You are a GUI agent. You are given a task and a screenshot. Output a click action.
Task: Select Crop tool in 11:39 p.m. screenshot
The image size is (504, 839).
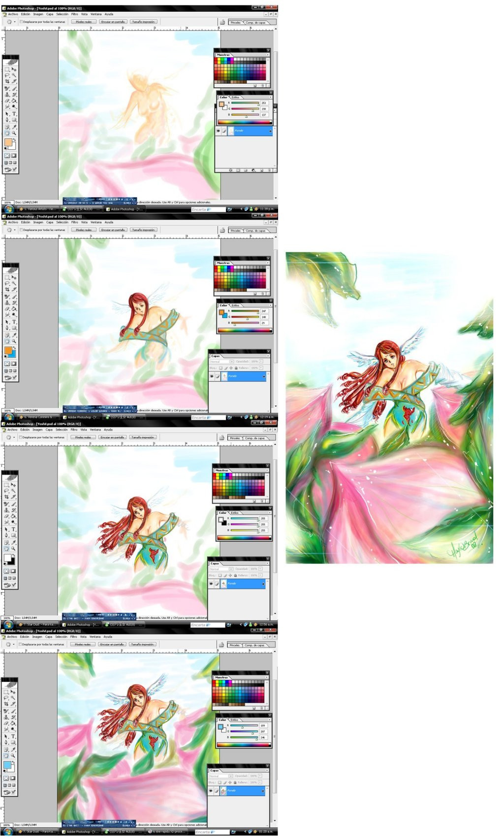point(7,81)
